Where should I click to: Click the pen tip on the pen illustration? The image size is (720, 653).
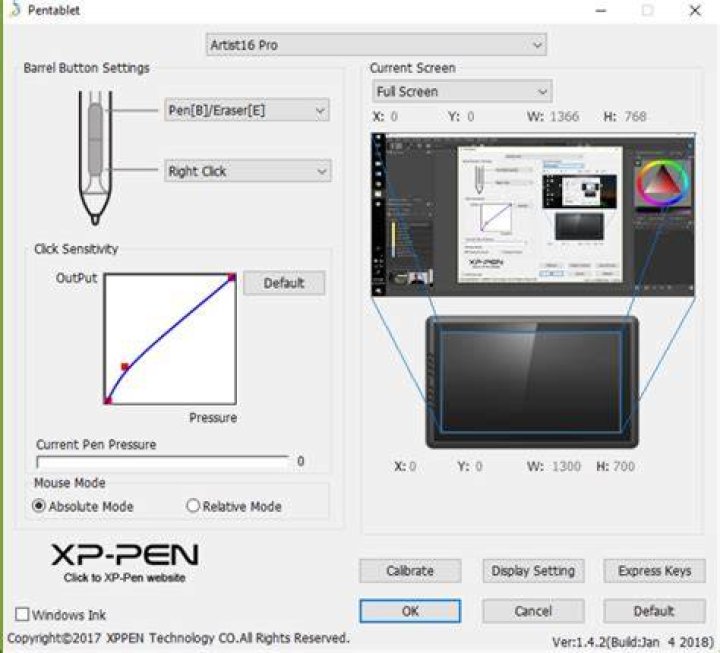pyautogui.click(x=95, y=219)
